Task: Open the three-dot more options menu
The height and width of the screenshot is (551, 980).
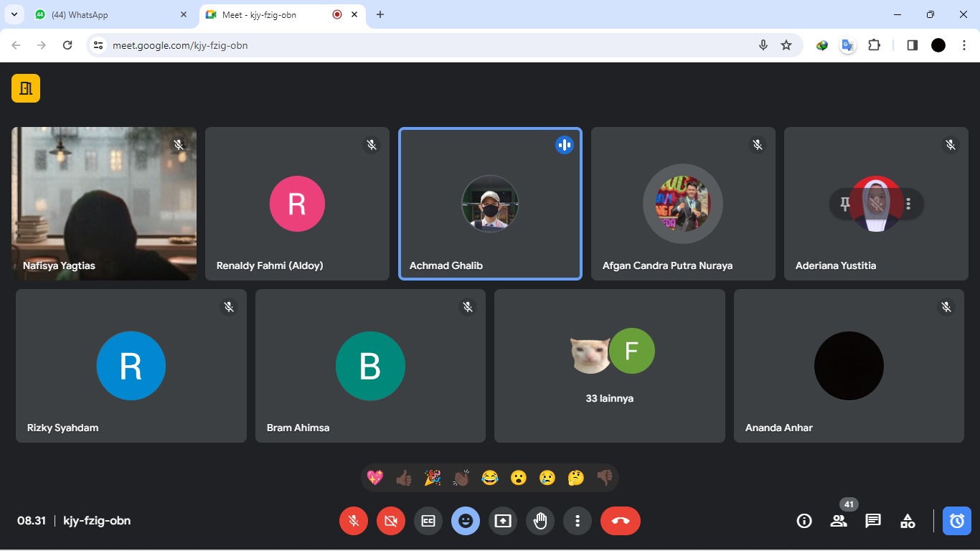Action: point(578,521)
